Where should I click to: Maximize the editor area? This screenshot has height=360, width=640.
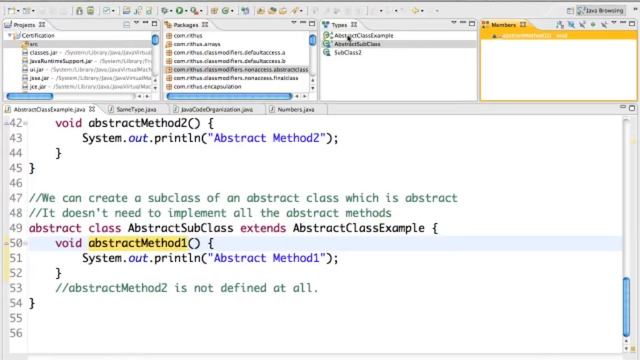pyautogui.click(x=632, y=108)
